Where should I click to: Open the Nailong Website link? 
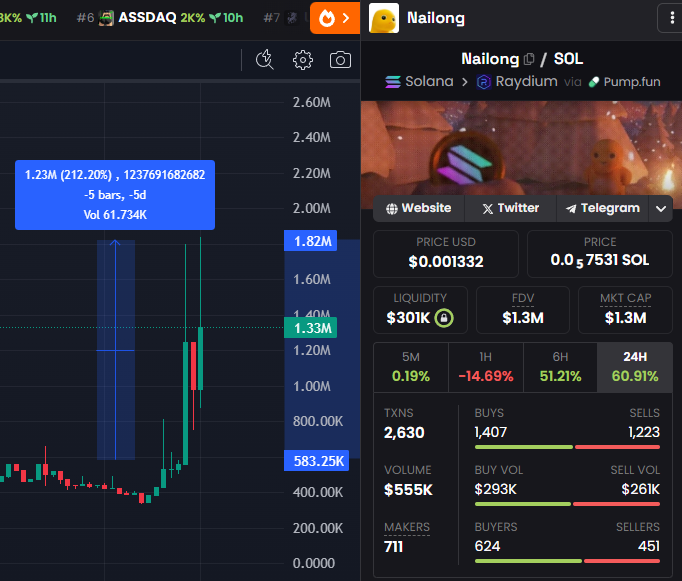418,208
